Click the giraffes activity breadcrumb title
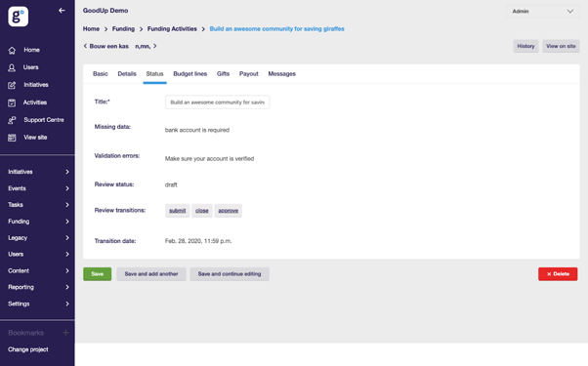Screen dimensions: 588x366 [x=276, y=29]
